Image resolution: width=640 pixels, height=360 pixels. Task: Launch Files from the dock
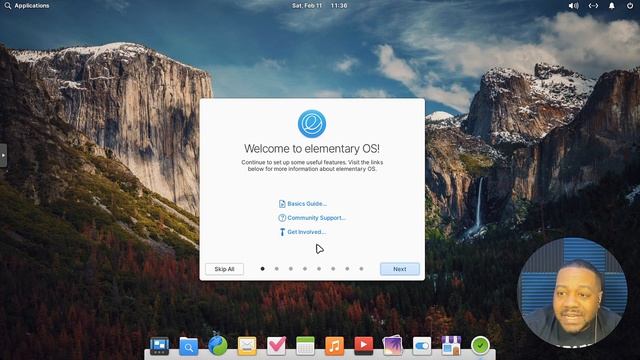tap(189, 347)
